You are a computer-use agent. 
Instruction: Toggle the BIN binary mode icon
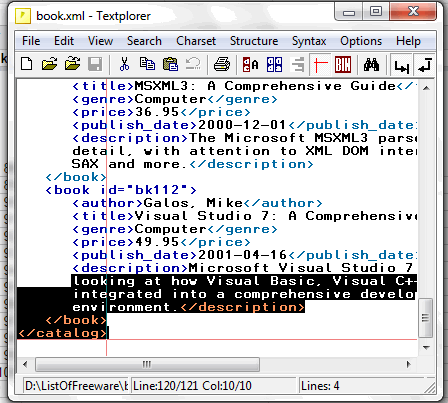tap(343, 65)
